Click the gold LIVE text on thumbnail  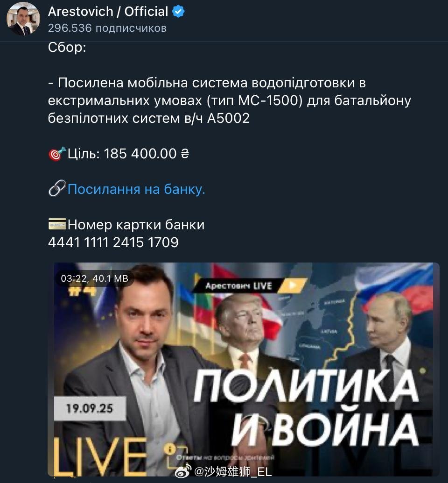pyautogui.click(x=100, y=456)
